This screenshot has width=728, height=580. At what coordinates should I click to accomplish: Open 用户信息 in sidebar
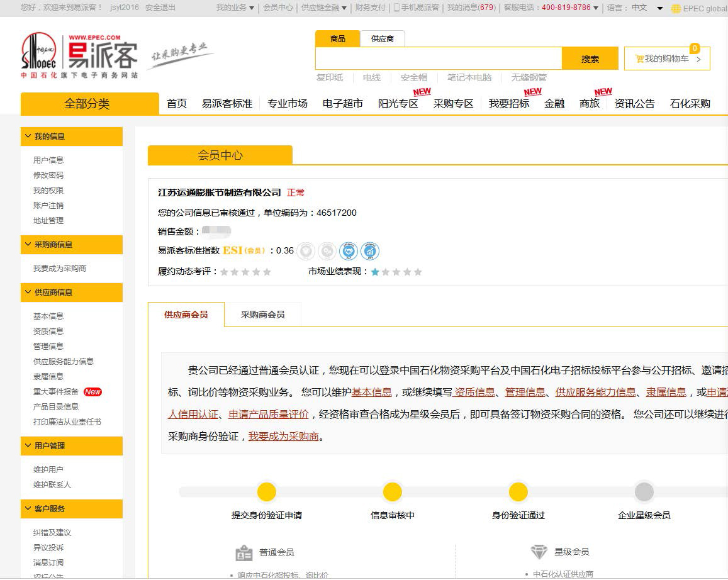pyautogui.click(x=48, y=160)
